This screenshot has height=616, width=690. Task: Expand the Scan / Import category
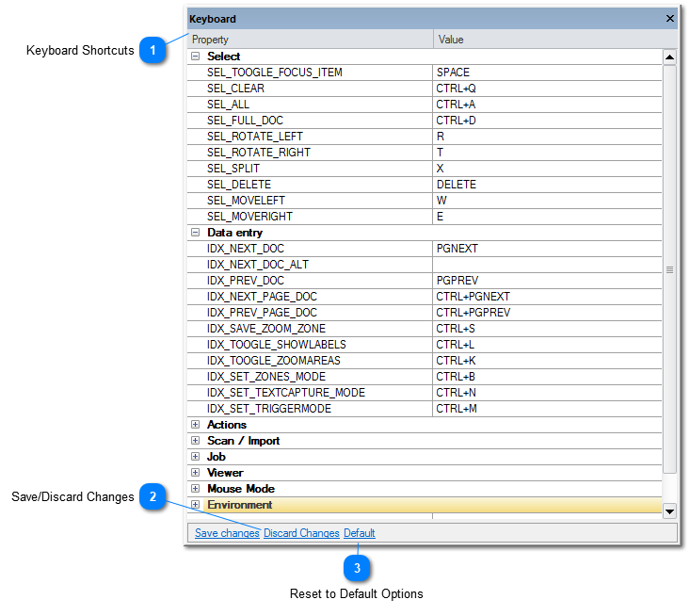click(x=196, y=441)
